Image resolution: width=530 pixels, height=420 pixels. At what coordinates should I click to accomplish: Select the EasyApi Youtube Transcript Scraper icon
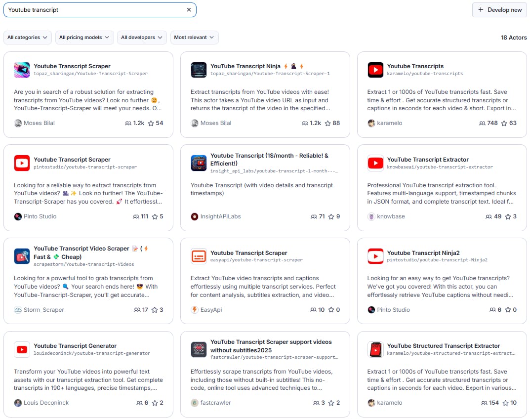pos(199,256)
